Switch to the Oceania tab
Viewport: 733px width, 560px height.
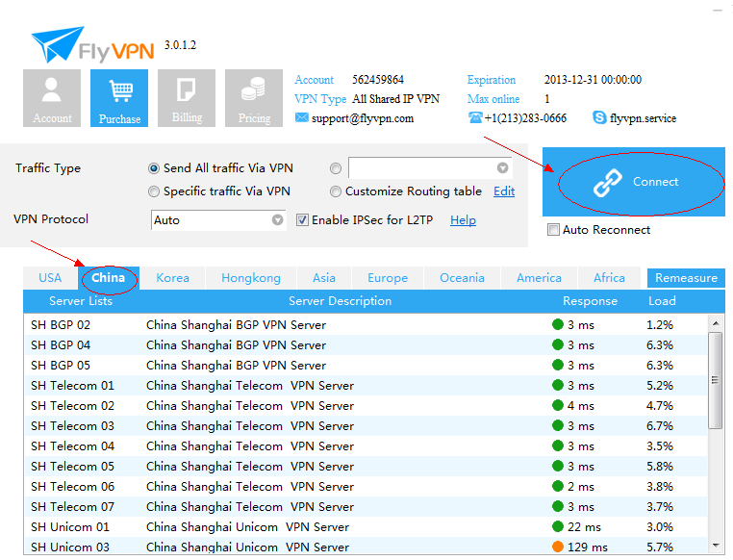[462, 278]
